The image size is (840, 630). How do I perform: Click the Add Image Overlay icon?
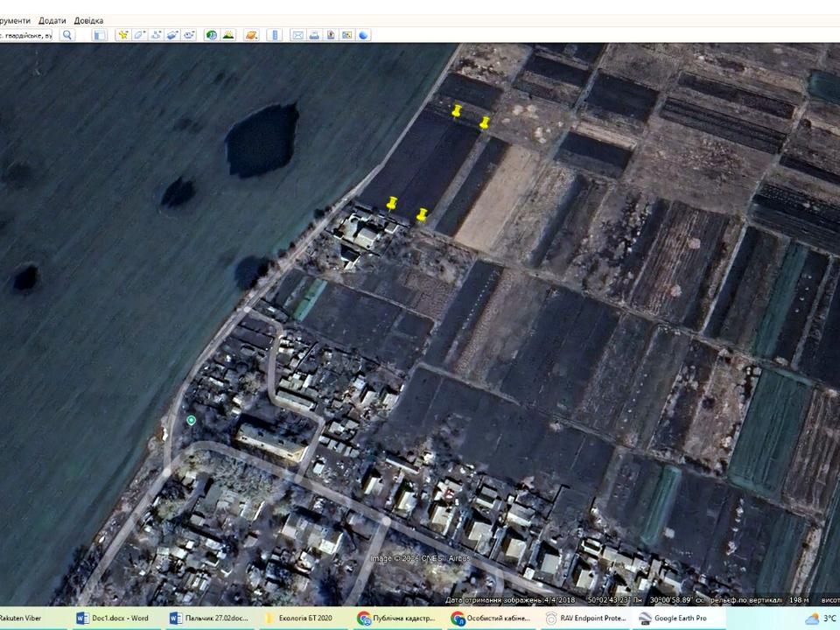pos(172,35)
